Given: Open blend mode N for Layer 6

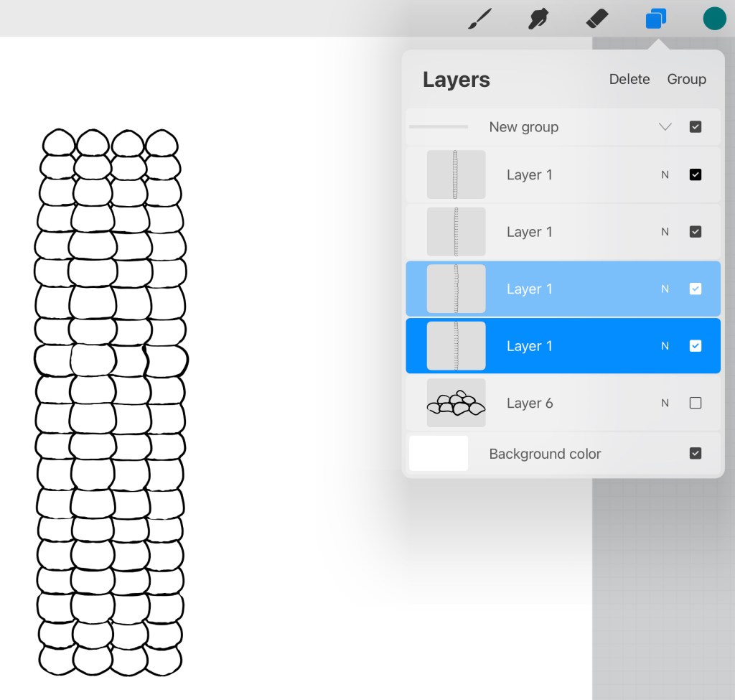Looking at the screenshot, I should (665, 403).
